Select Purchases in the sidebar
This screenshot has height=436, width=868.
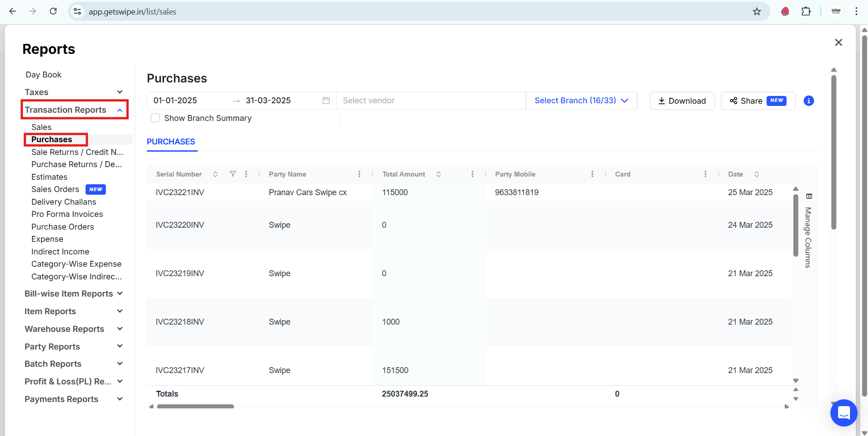(x=52, y=139)
